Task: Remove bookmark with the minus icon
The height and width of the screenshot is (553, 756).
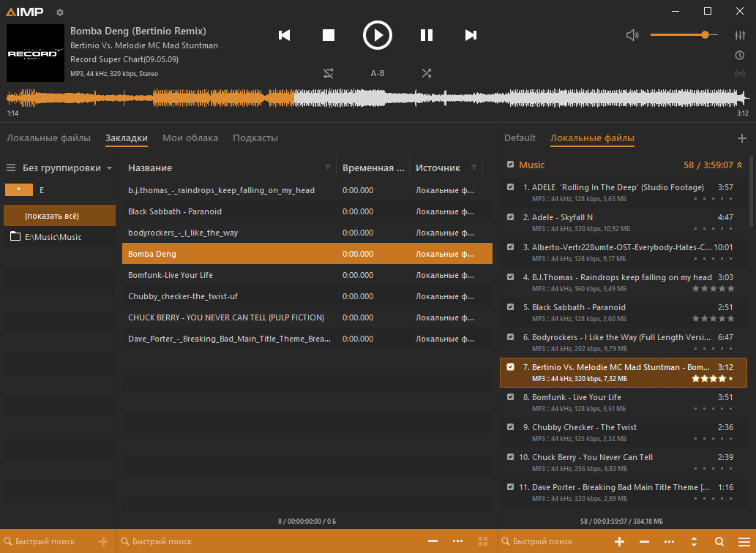Action: click(433, 541)
